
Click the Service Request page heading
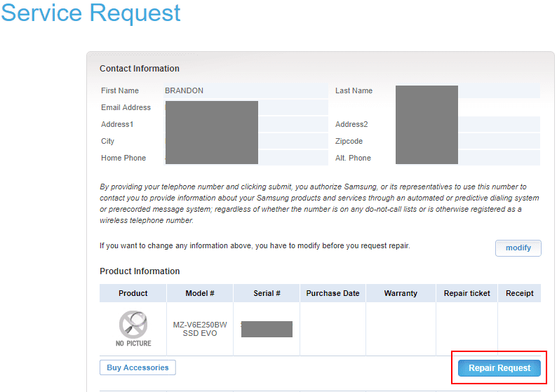90,13
